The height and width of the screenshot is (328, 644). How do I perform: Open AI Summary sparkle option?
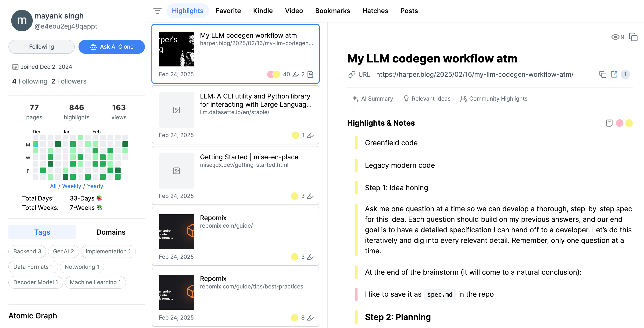372,99
